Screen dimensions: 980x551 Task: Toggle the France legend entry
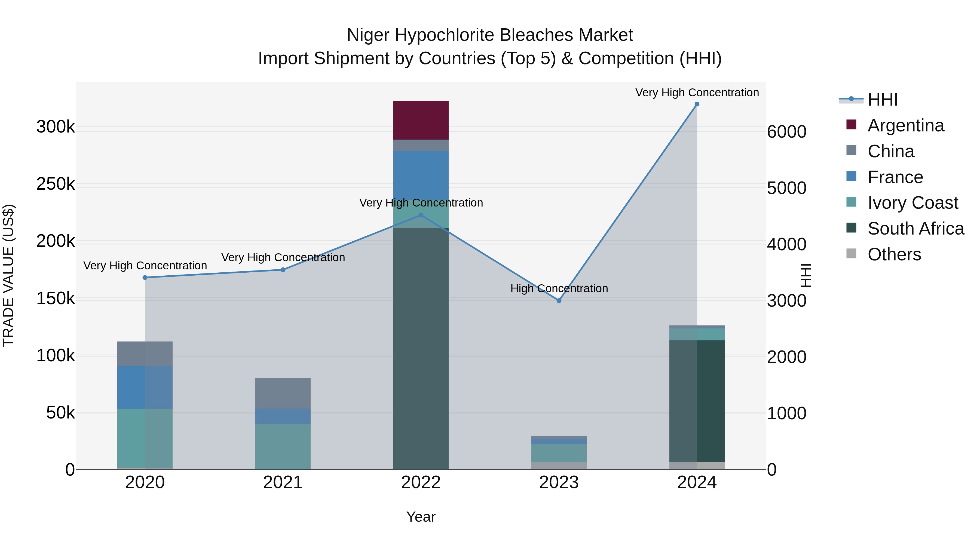pyautogui.click(x=884, y=177)
